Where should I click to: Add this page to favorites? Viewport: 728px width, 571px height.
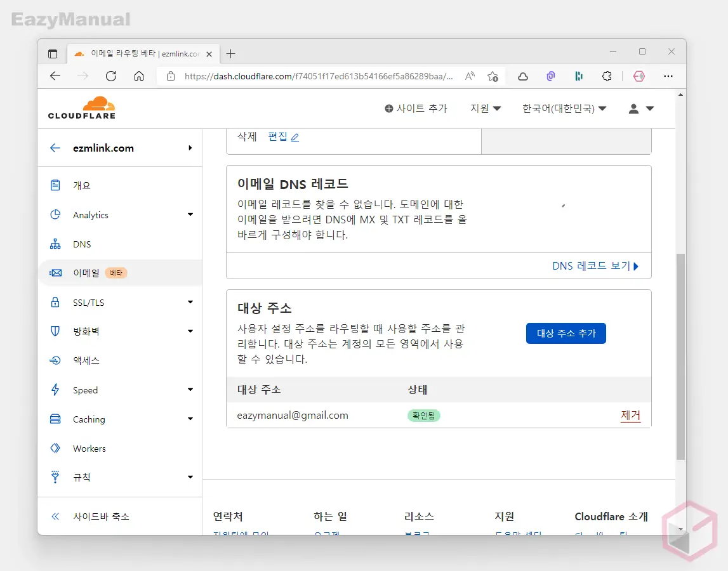pyautogui.click(x=493, y=76)
